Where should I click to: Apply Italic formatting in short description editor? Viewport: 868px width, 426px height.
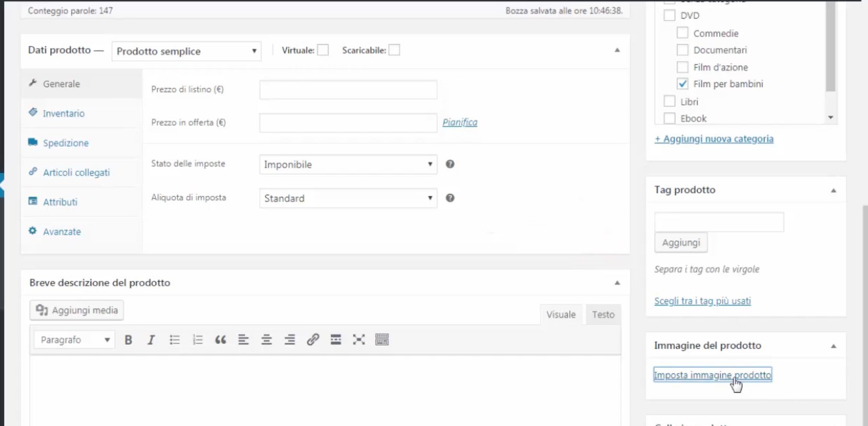pyautogui.click(x=151, y=340)
